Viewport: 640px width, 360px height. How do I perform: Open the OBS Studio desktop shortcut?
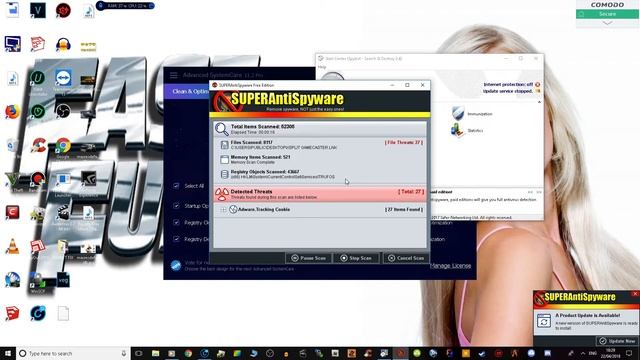[x=63, y=111]
